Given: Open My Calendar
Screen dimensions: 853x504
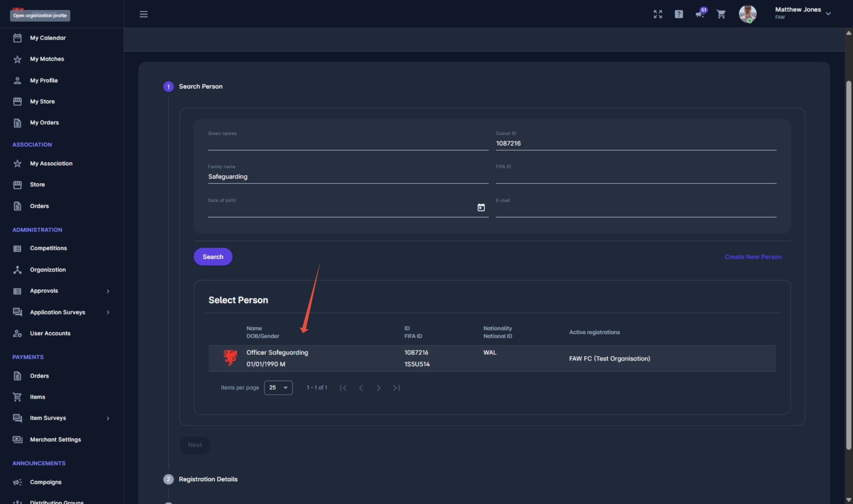Looking at the screenshot, I should click(x=48, y=38).
